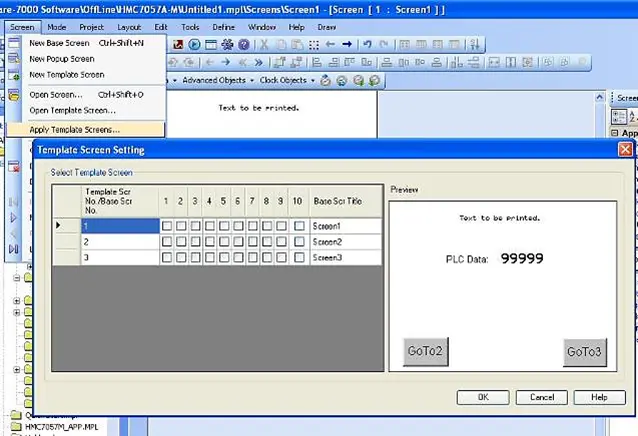Click the purple help question-mark icon
Viewport: 638px width, 436px height.
[243, 44]
